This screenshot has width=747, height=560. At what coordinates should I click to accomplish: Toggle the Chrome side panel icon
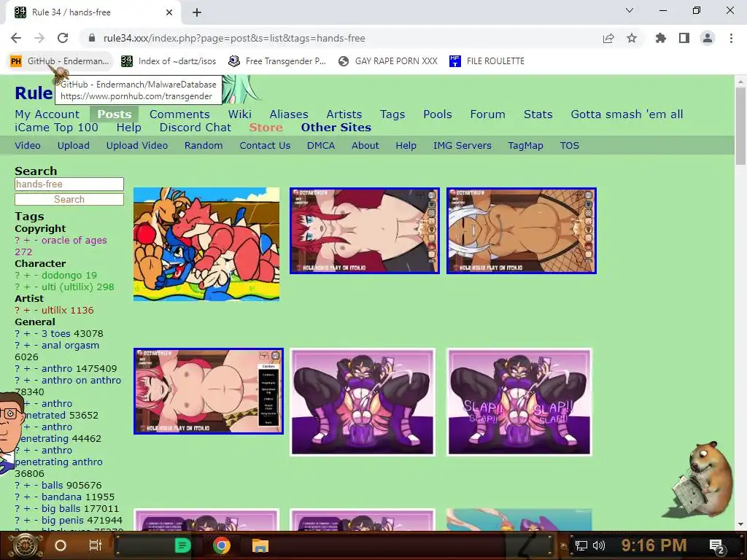pyautogui.click(x=684, y=38)
